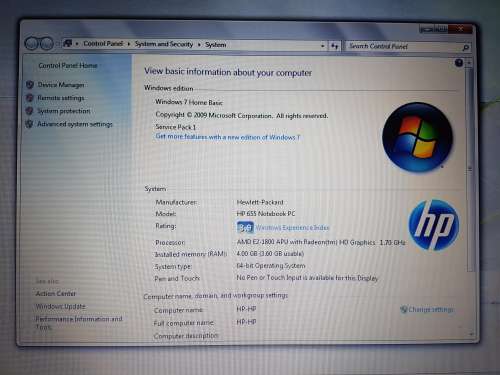
Task: Select System in the breadcrumb
Action: pos(215,45)
